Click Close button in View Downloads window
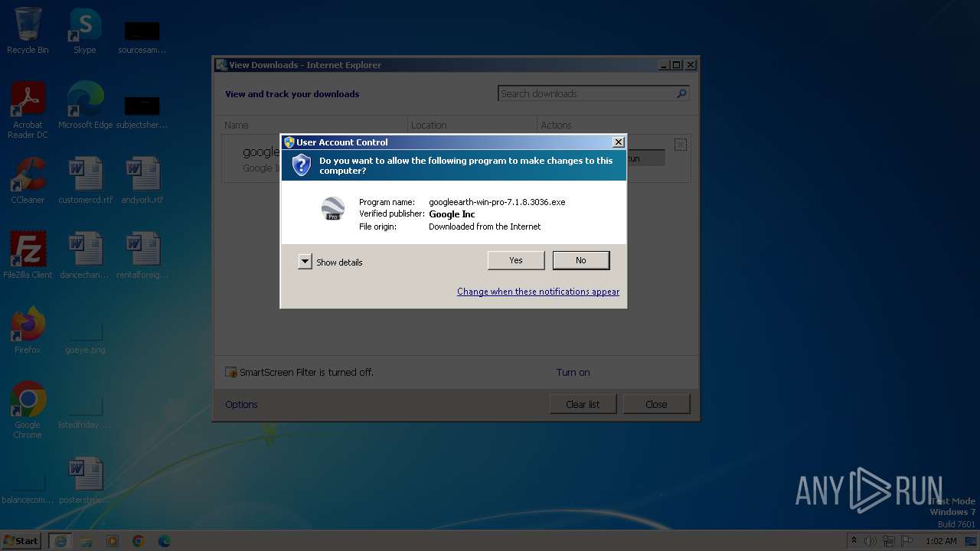Viewport: 980px width, 551px height. [656, 404]
